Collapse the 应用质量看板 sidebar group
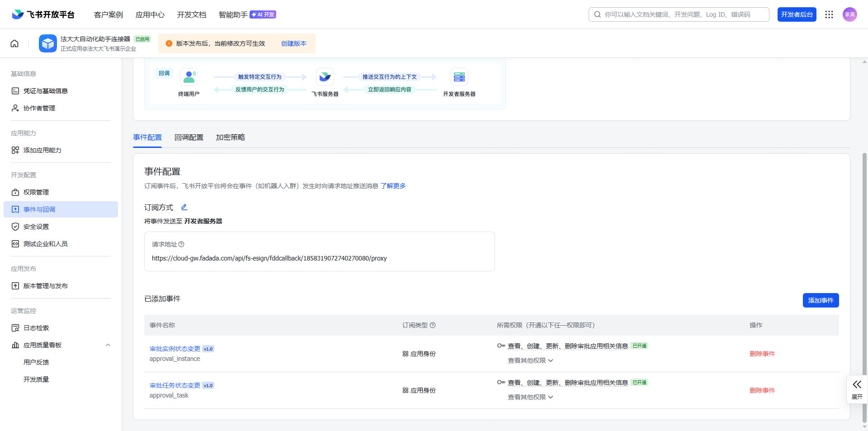The width and height of the screenshot is (868, 431). pos(108,345)
